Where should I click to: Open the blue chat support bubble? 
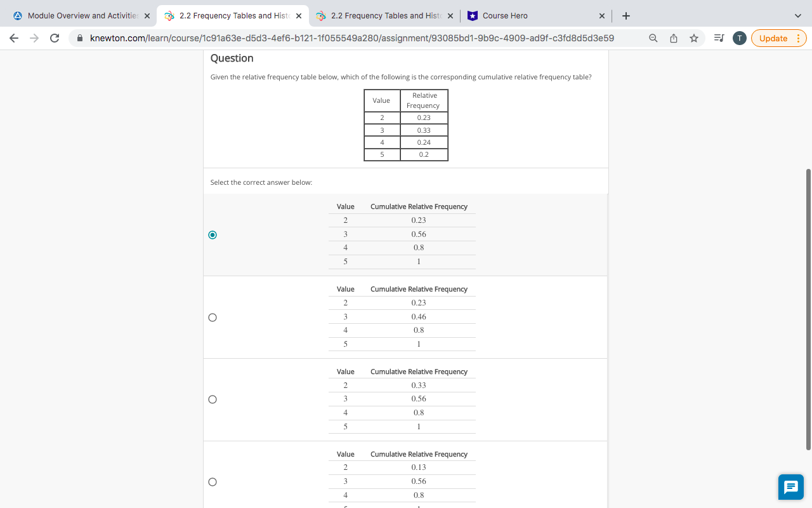790,487
